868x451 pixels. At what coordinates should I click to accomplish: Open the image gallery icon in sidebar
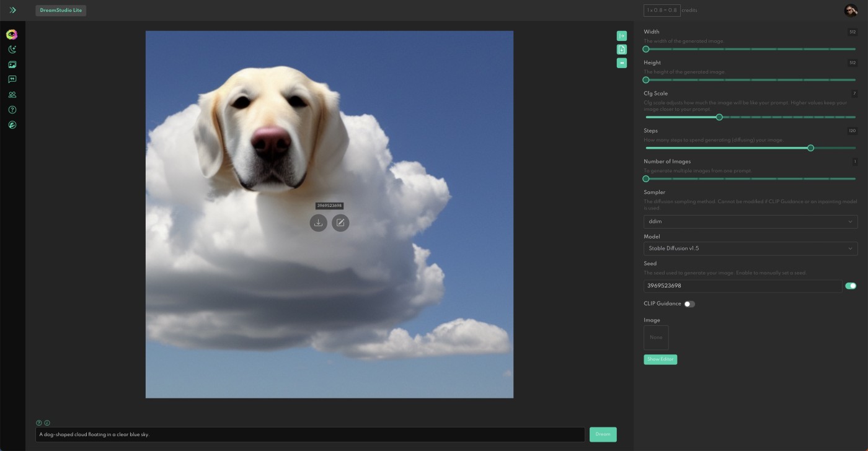click(x=12, y=64)
